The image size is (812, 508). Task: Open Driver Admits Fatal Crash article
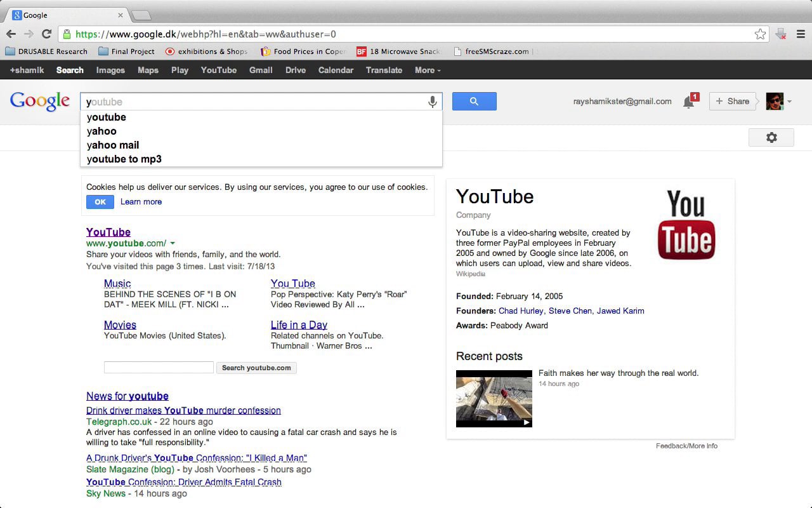tap(184, 482)
